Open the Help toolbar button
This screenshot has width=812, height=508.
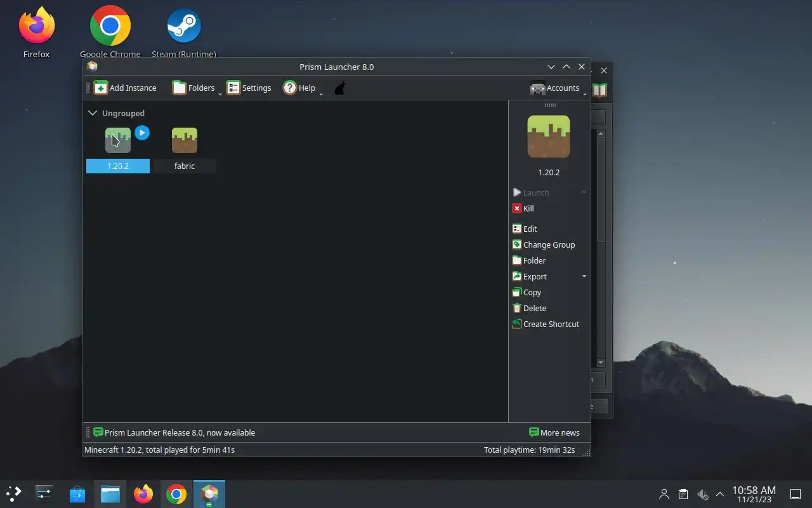point(299,88)
